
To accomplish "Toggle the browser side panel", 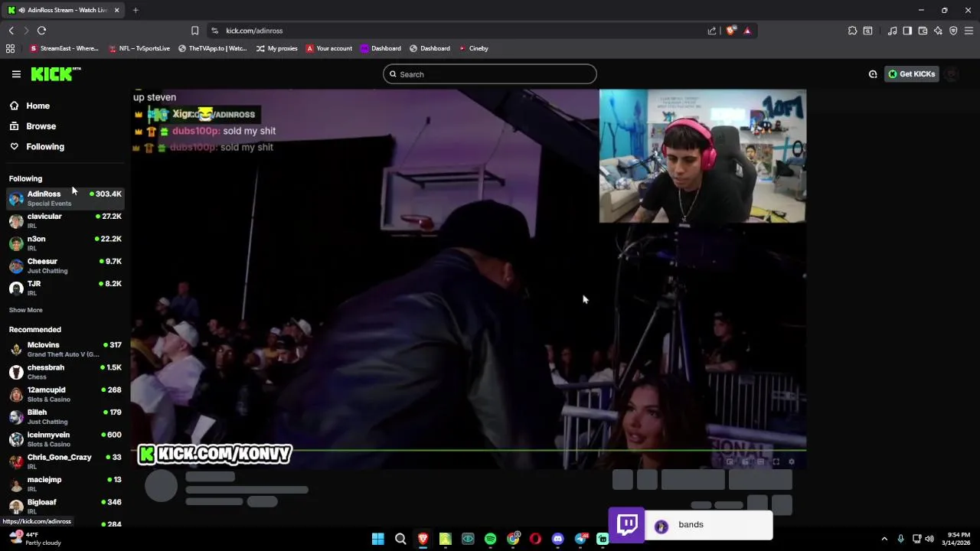I will (907, 31).
